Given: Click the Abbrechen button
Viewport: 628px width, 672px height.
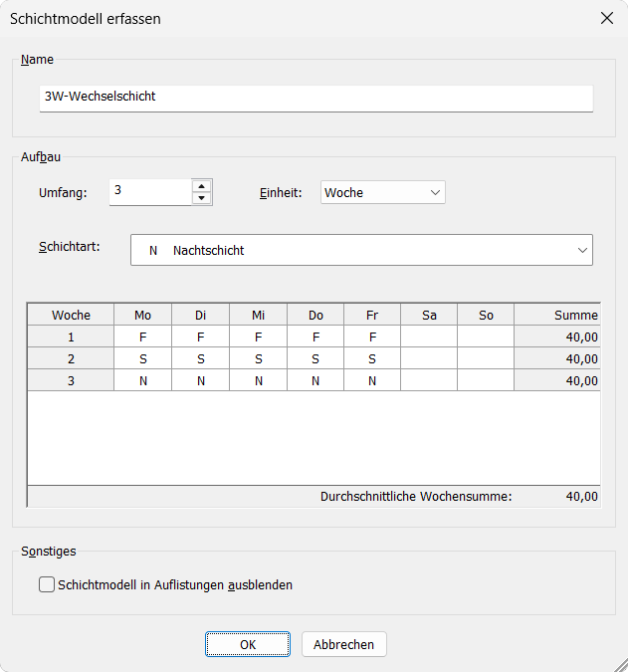Looking at the screenshot, I should (344, 644).
